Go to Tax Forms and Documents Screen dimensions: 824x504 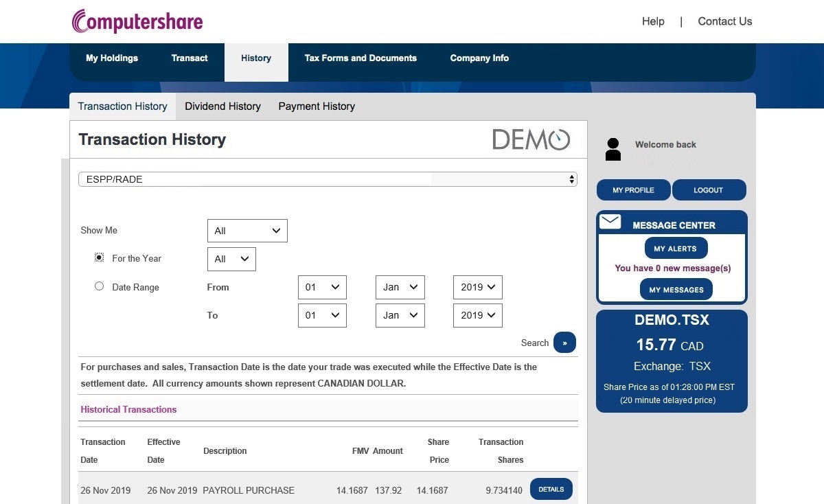pos(360,58)
